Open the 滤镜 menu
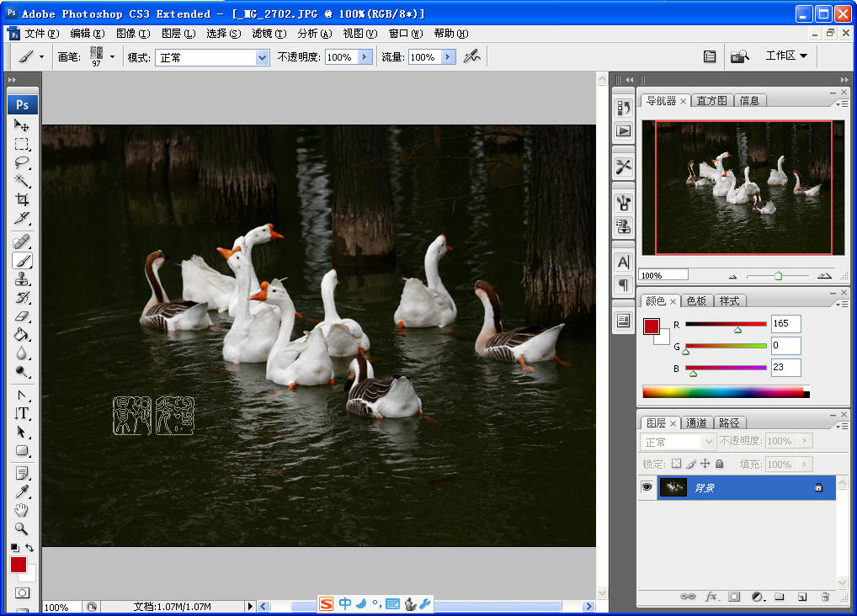Screen dimensions: 857x616 (265, 34)
